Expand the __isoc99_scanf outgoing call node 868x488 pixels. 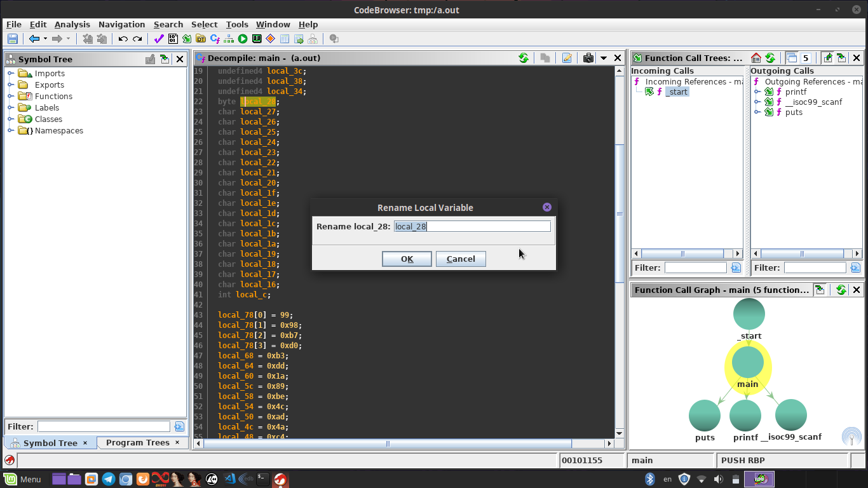click(x=757, y=102)
